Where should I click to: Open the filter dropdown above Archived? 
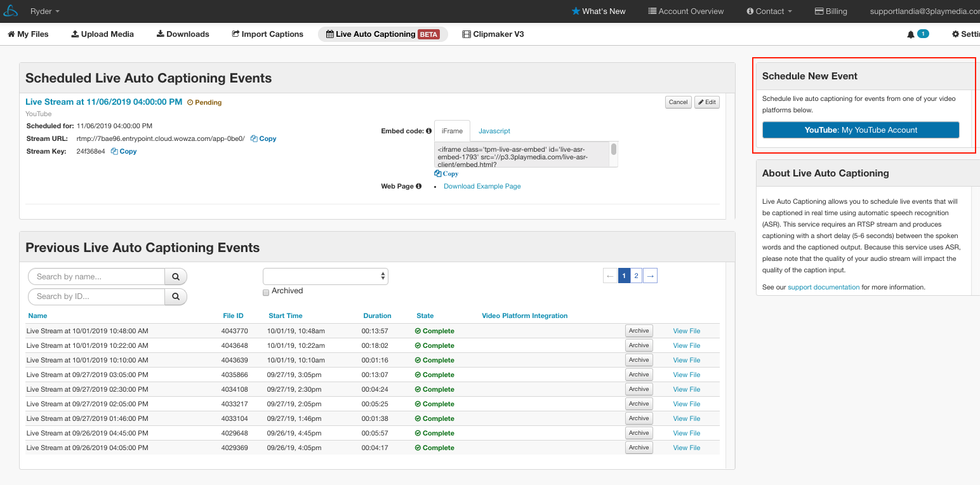tap(326, 276)
